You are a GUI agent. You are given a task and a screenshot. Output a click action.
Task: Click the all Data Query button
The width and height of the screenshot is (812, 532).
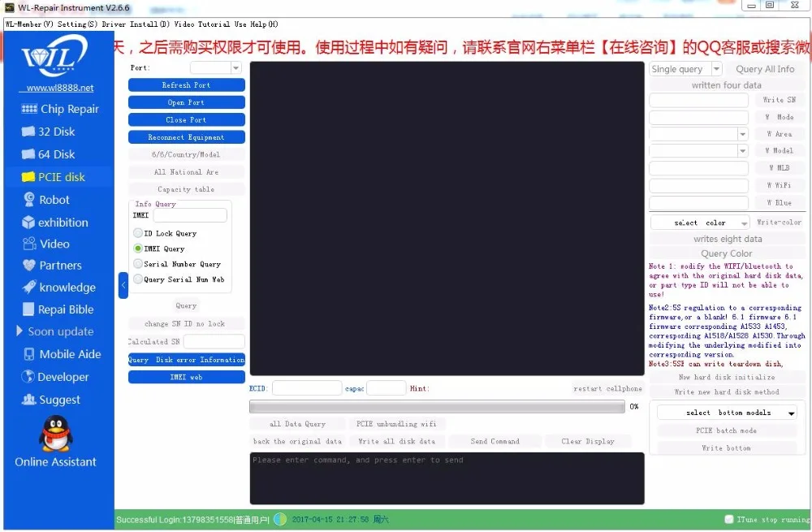pyautogui.click(x=297, y=424)
